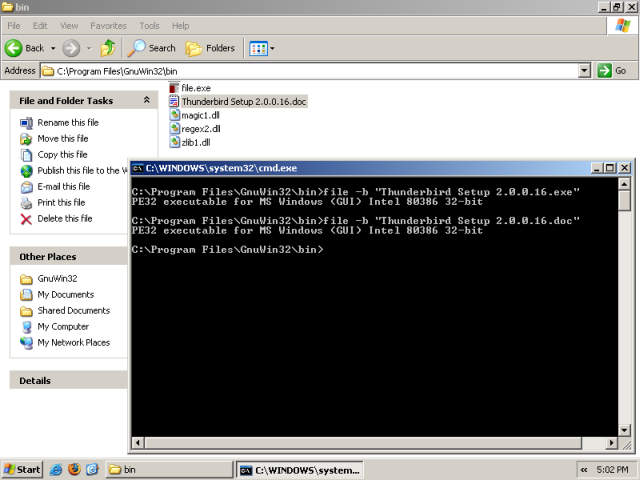Click the E-mail this file envelope icon
The image size is (640, 480).
(26, 187)
